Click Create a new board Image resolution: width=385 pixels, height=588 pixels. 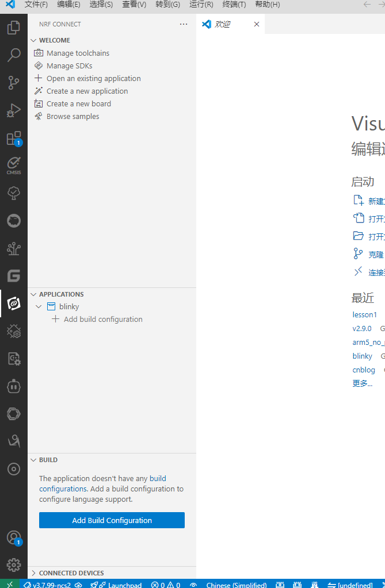coord(78,104)
